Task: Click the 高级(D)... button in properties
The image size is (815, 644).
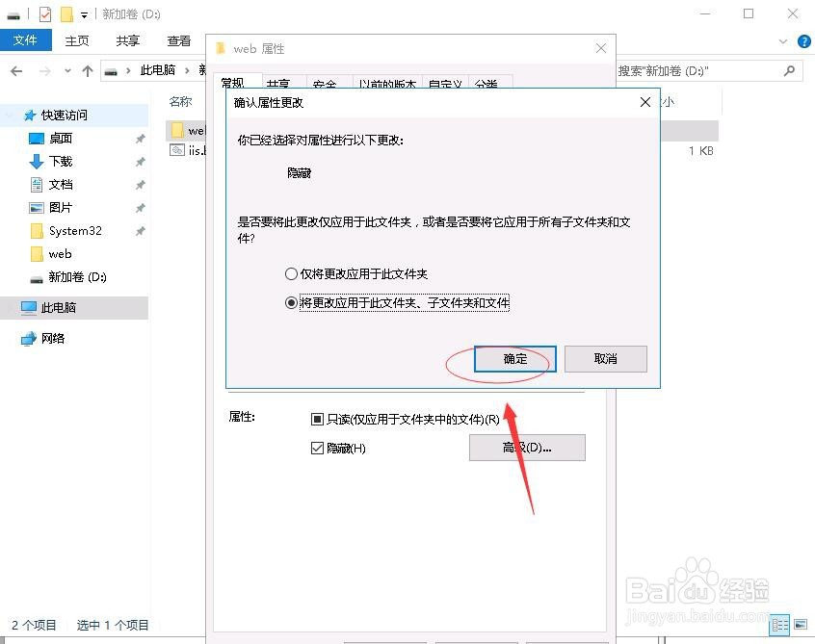Action: coord(526,447)
